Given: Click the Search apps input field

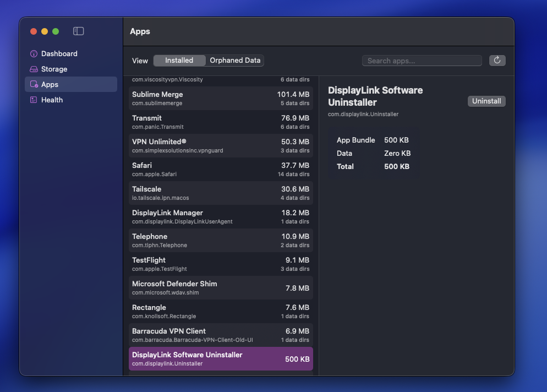Looking at the screenshot, I should 422,61.
